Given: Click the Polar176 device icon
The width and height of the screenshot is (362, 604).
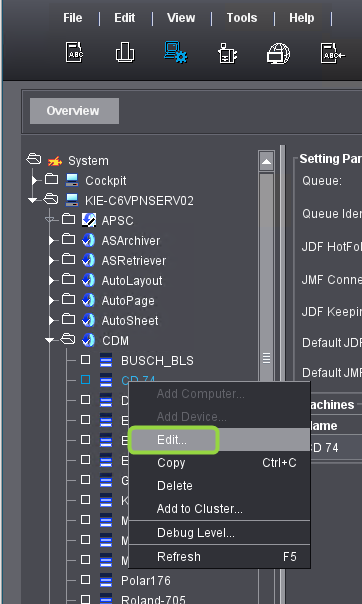Looking at the screenshot, I should click(x=106, y=580).
